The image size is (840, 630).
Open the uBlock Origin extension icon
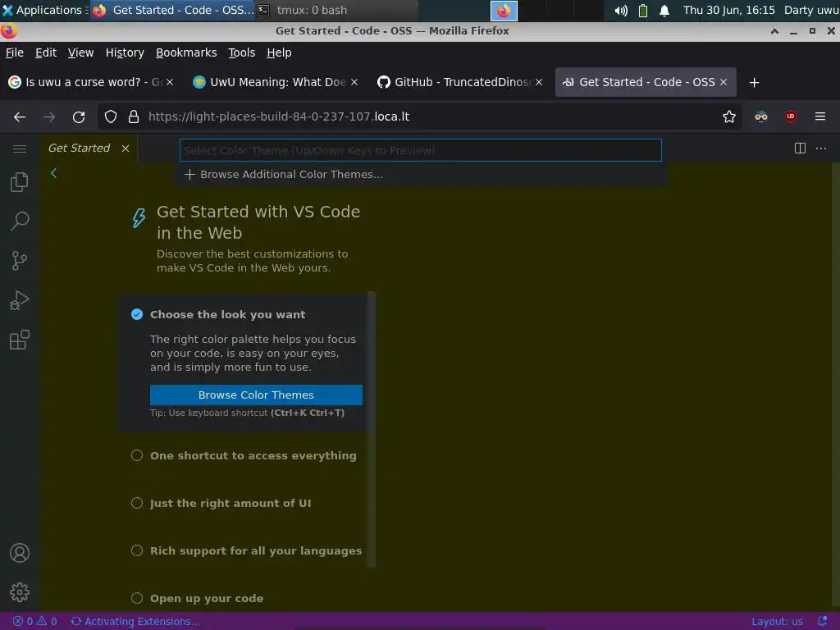(791, 116)
